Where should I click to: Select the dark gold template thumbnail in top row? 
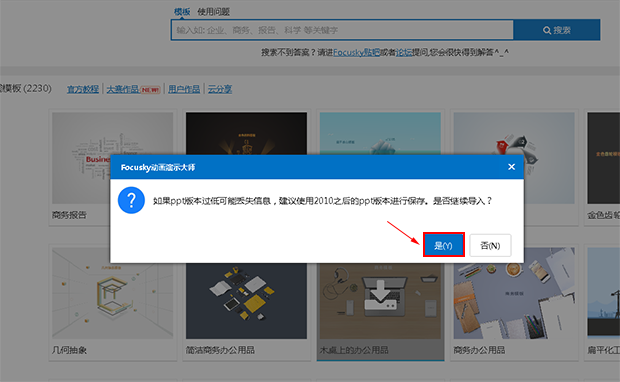[x=246, y=133]
